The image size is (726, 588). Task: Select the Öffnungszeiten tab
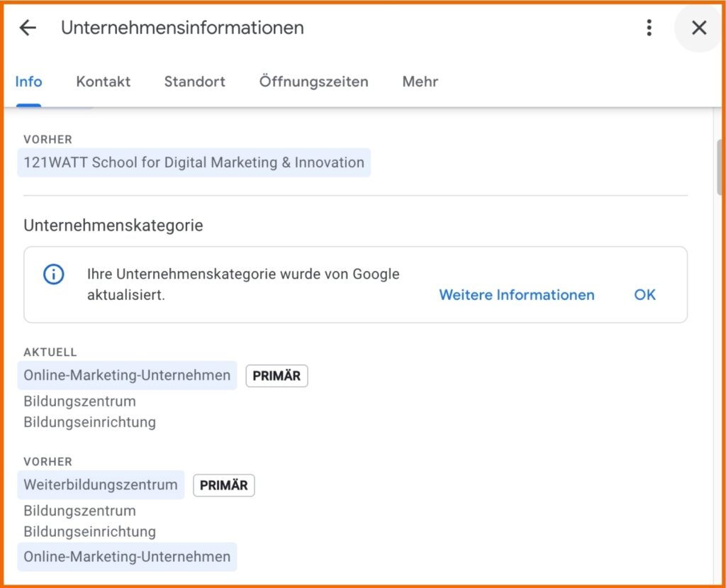[313, 82]
